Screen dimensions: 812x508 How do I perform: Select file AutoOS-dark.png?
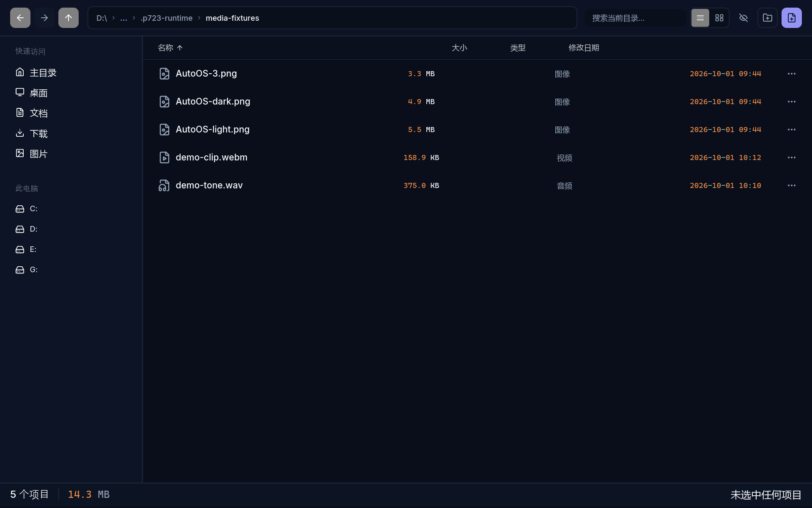tap(477, 102)
